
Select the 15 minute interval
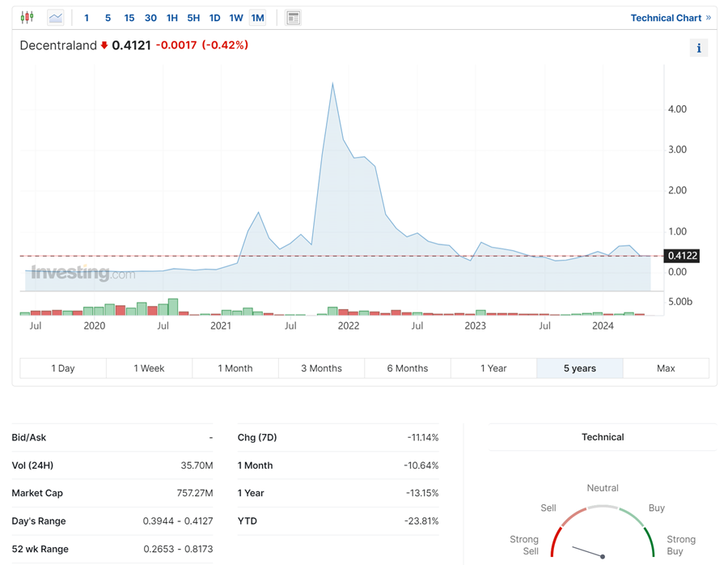[129, 17]
